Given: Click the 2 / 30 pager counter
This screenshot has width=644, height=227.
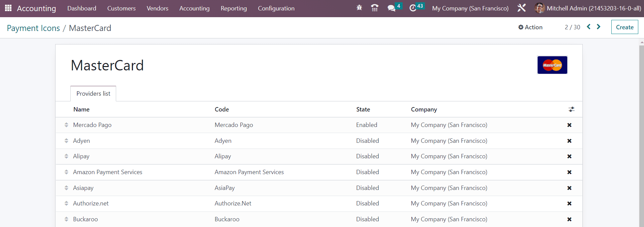Looking at the screenshot, I should click(x=572, y=27).
